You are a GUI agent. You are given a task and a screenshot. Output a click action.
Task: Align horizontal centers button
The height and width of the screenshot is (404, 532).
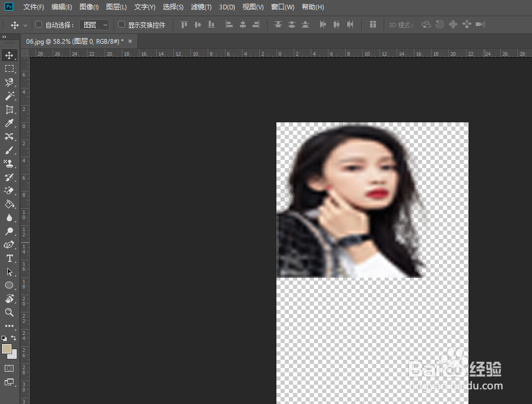tap(243, 24)
